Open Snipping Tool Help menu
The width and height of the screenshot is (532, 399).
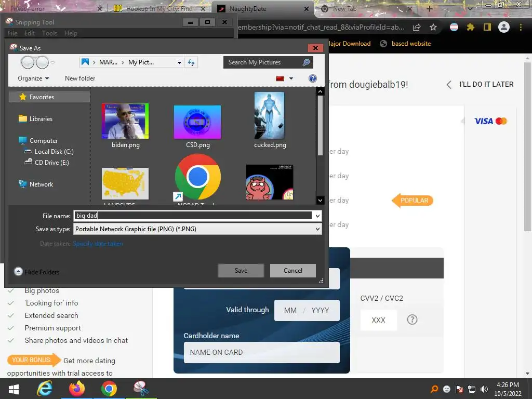(71, 33)
